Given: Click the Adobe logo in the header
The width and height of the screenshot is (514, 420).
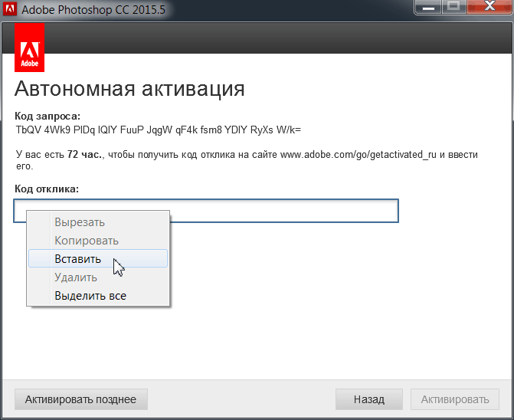Looking at the screenshot, I should [30, 48].
